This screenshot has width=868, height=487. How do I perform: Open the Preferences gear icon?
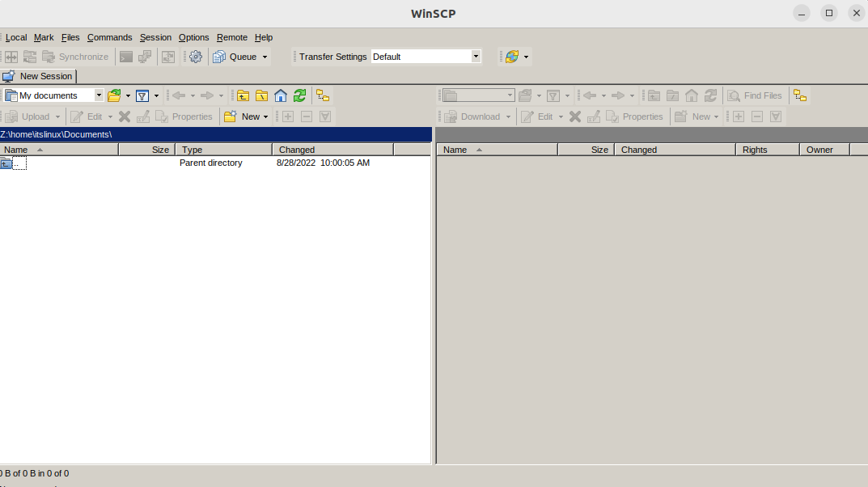click(196, 57)
